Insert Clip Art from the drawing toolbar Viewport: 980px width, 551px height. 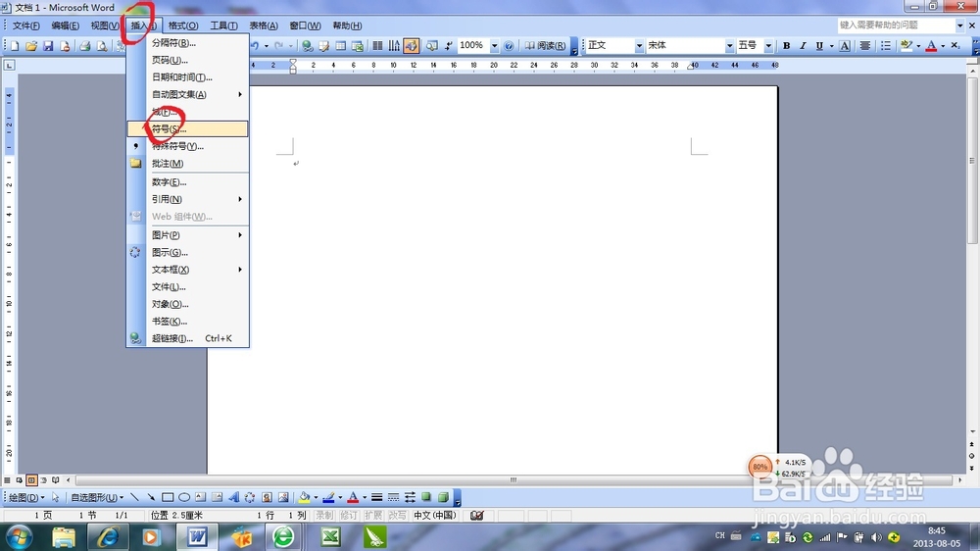[x=267, y=498]
